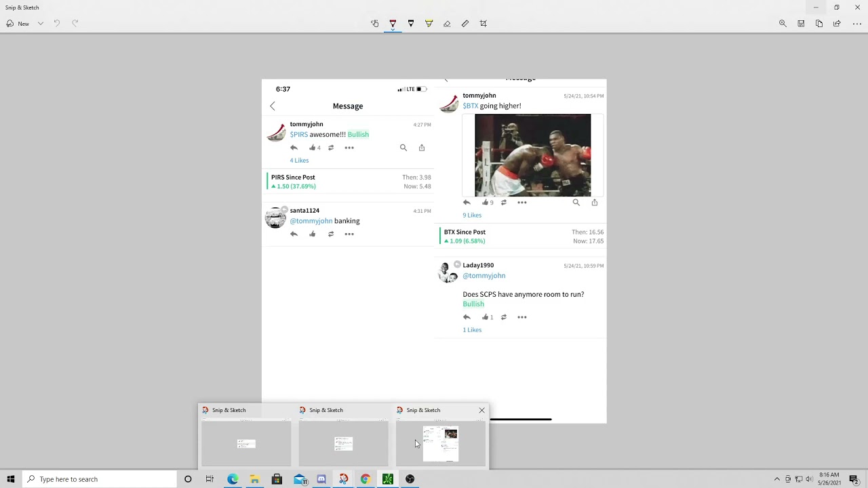This screenshot has height=488, width=868.
Task: Open OBS Studio from taskbar
Action: pyautogui.click(x=410, y=479)
